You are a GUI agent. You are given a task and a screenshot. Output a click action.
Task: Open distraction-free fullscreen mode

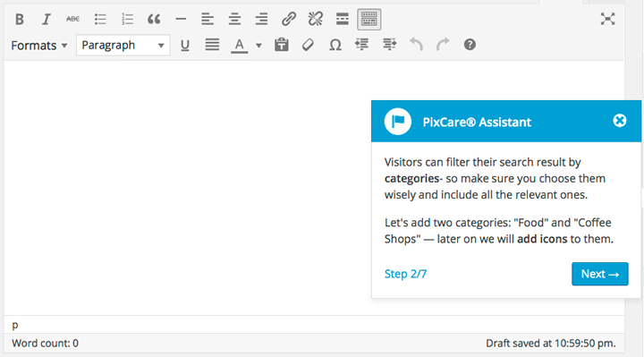click(607, 19)
